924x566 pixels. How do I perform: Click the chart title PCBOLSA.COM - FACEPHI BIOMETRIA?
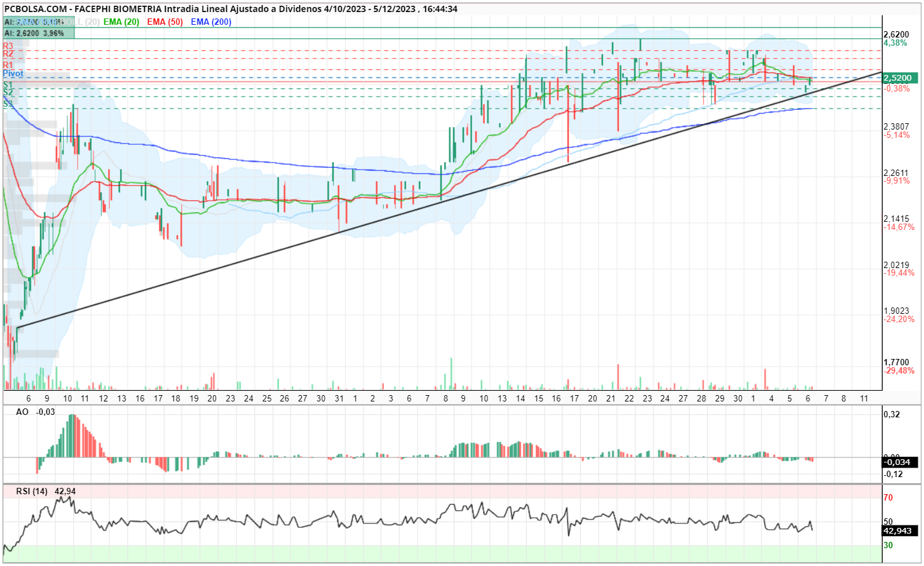point(83,9)
